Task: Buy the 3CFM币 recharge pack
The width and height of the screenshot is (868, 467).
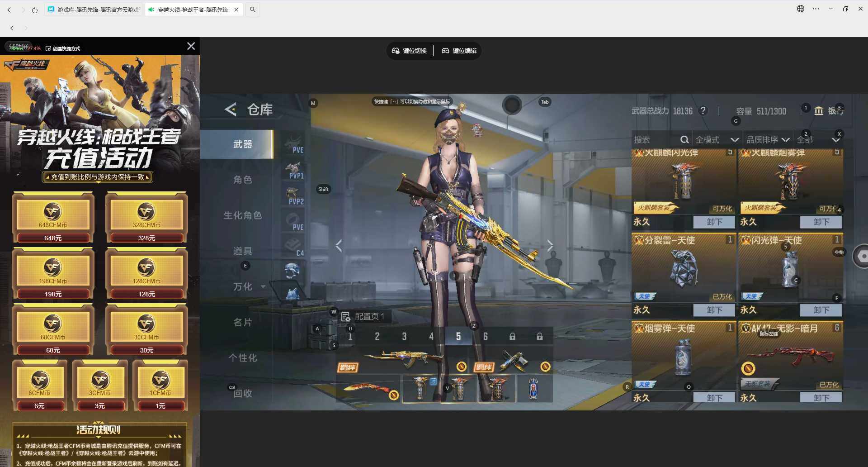Action: 100,386
